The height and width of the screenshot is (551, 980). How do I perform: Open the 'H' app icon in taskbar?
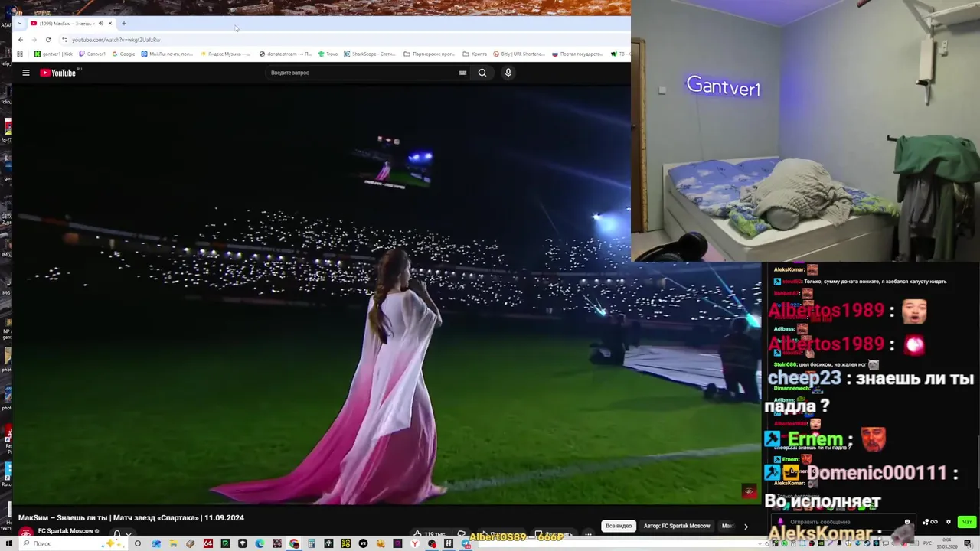coord(449,543)
